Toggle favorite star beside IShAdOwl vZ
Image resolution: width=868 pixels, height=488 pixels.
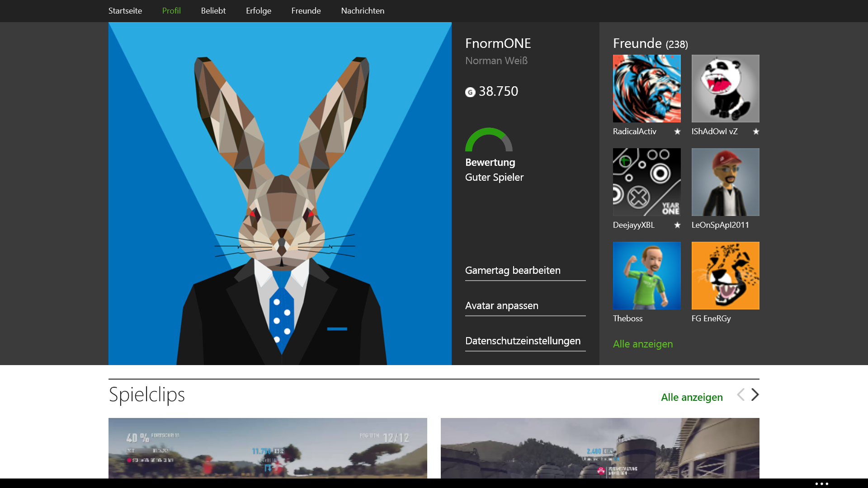756,131
